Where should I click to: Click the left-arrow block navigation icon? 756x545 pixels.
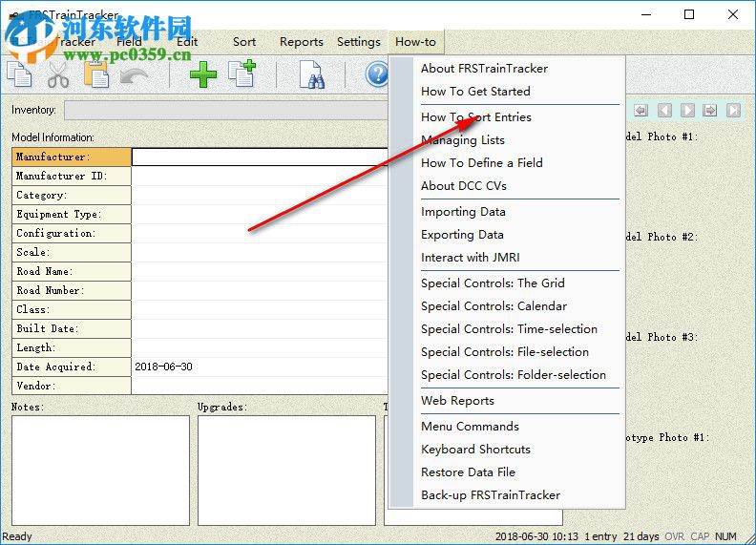640,111
